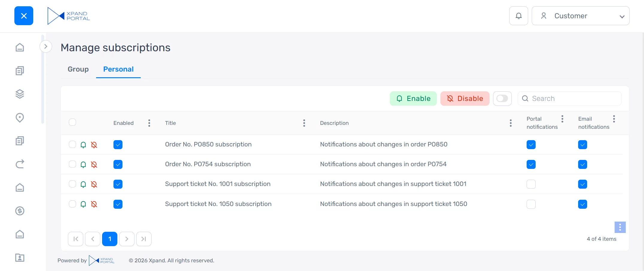Click the notification bell in the header
644x271 pixels.
pyautogui.click(x=519, y=16)
